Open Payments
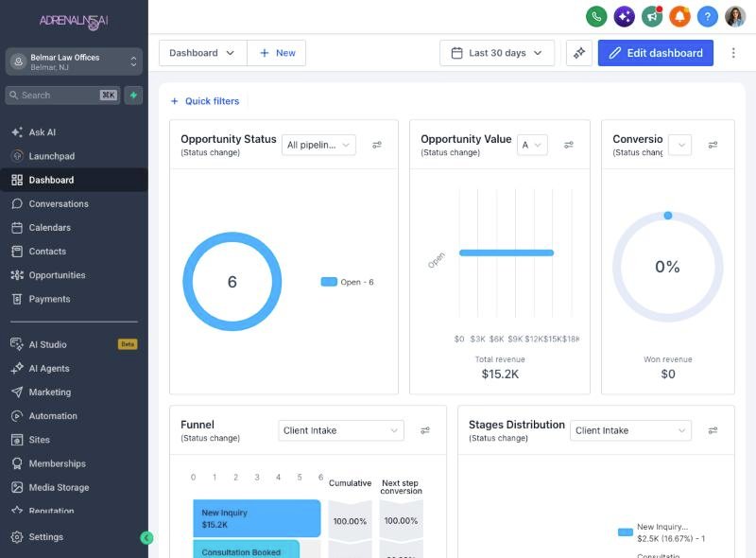Screen dimensions: 756x558 coord(74,299)
